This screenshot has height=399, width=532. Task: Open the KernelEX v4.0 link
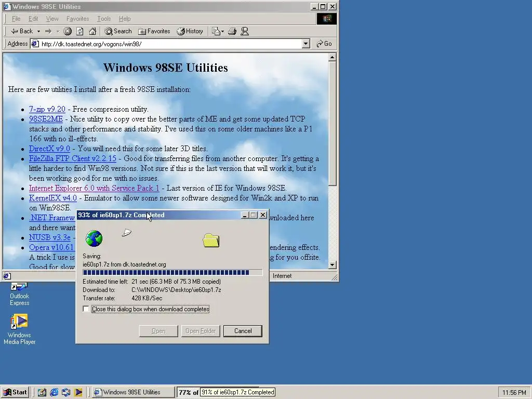coord(53,198)
